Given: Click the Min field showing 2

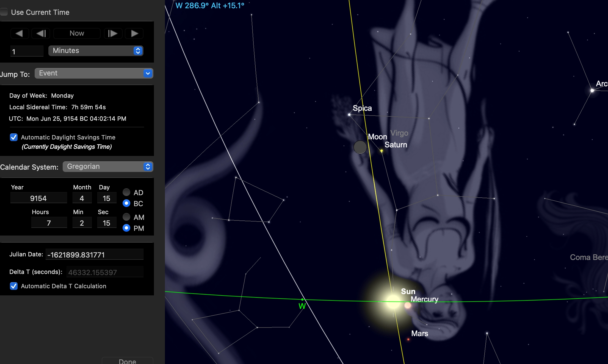Looking at the screenshot, I should 82,223.
